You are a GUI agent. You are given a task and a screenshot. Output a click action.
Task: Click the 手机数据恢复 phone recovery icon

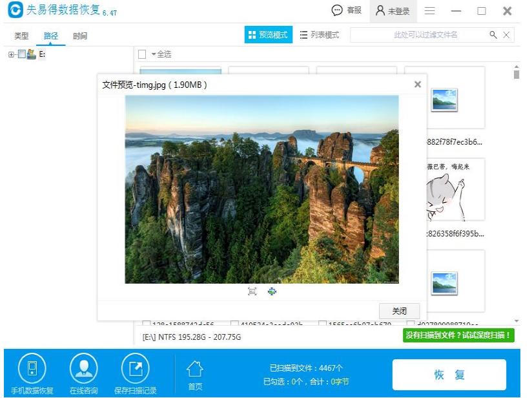[x=32, y=369]
